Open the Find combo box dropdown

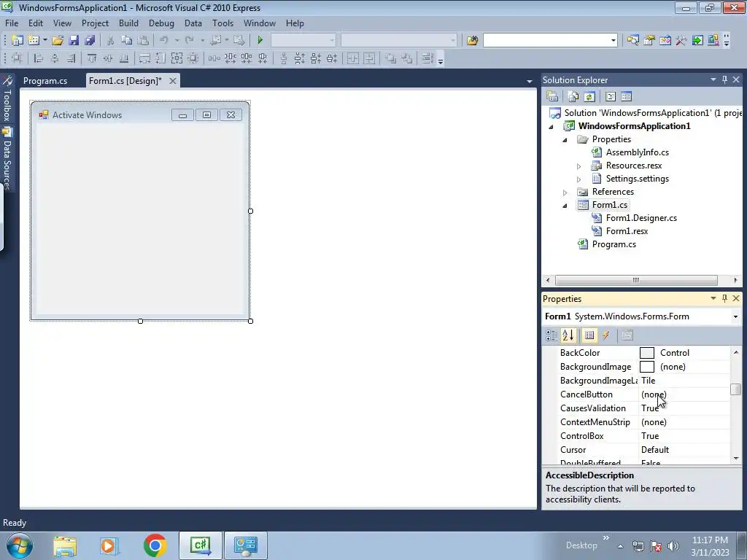pos(613,41)
